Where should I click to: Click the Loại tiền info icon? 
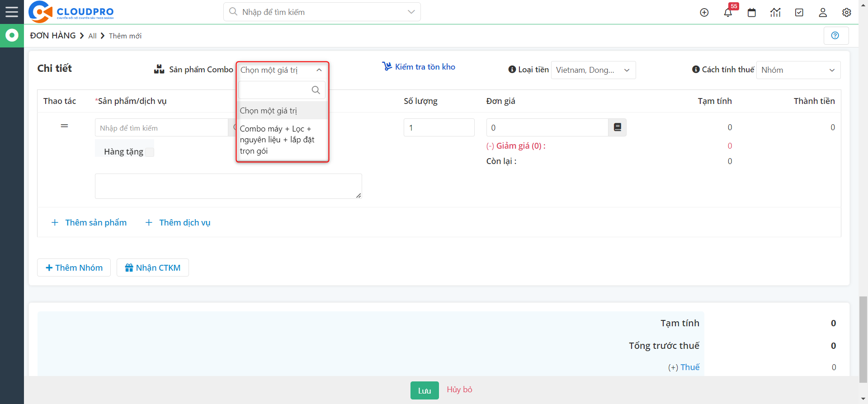pos(512,70)
